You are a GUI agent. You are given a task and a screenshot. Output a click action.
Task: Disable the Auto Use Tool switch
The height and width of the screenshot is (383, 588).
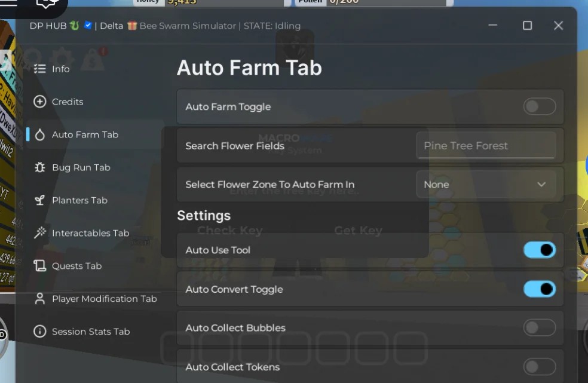tap(539, 250)
